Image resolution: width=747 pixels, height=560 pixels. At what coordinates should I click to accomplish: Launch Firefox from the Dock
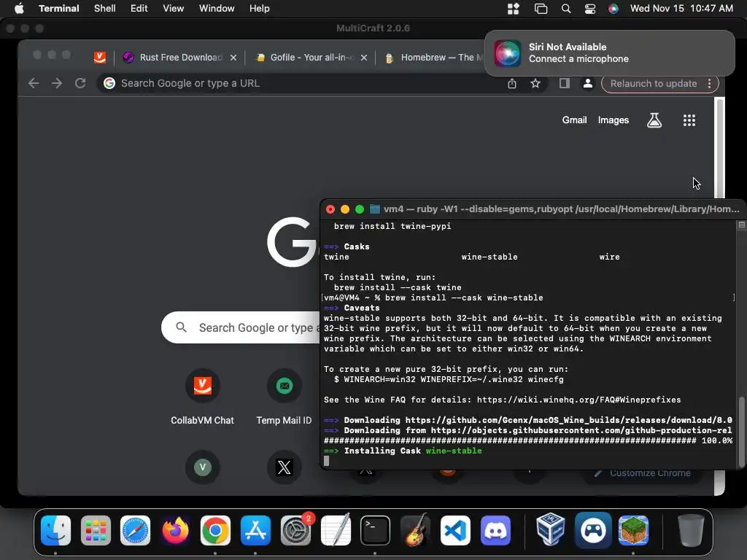point(175,530)
